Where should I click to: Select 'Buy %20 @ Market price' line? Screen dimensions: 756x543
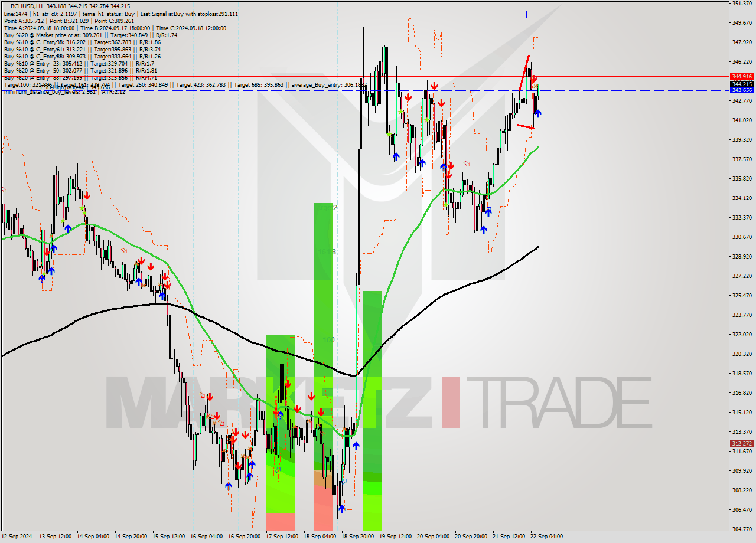pos(90,35)
